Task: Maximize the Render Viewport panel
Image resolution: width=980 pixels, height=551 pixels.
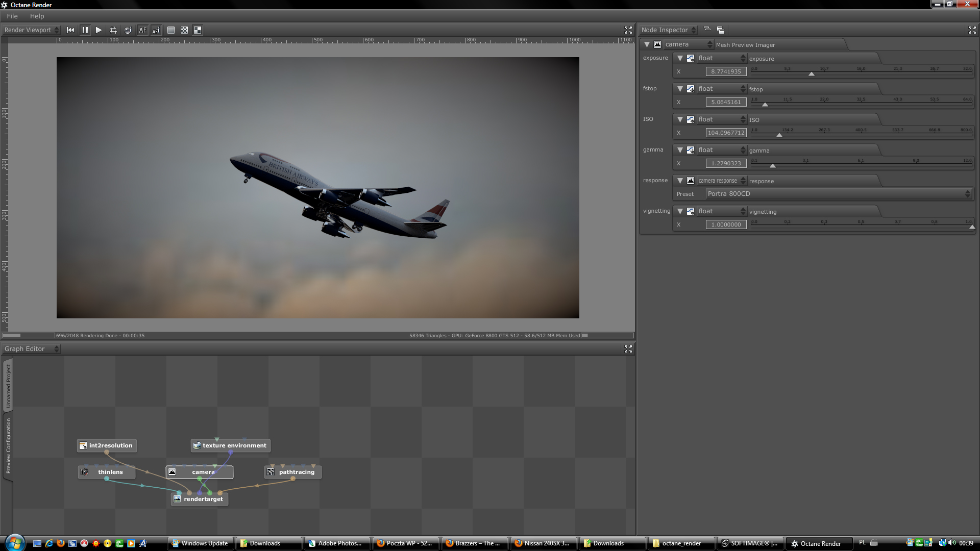Action: [628, 30]
